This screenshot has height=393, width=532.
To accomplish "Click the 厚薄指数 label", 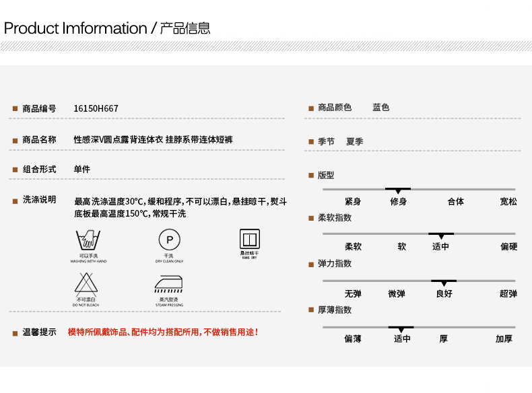I will pos(335,310).
